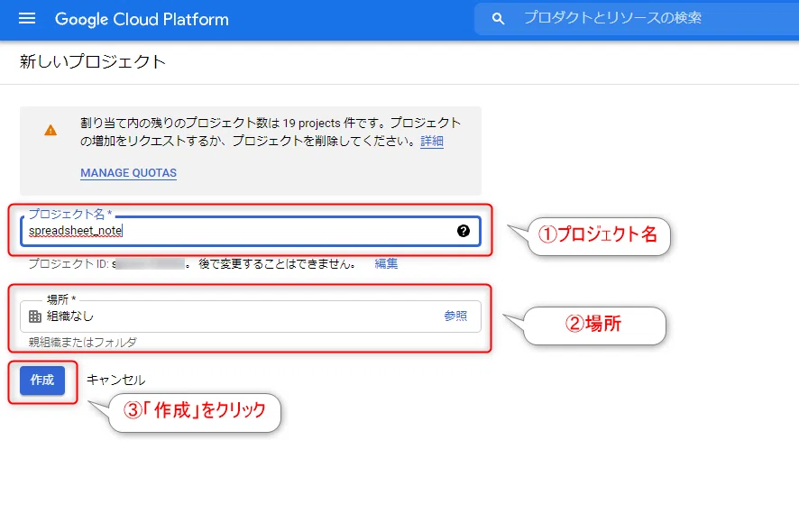Click the MANAGE QUOTAS link

128,173
